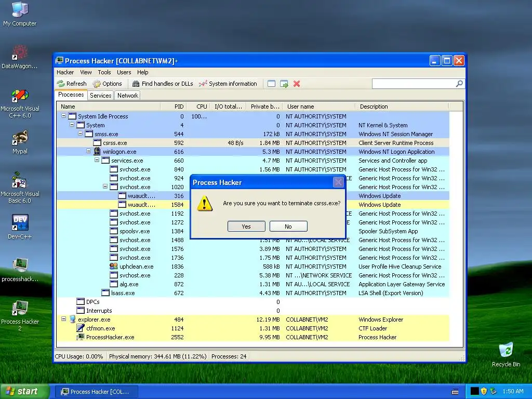Click the explorer.exe process icon
The width and height of the screenshot is (532, 399).
[72, 320]
